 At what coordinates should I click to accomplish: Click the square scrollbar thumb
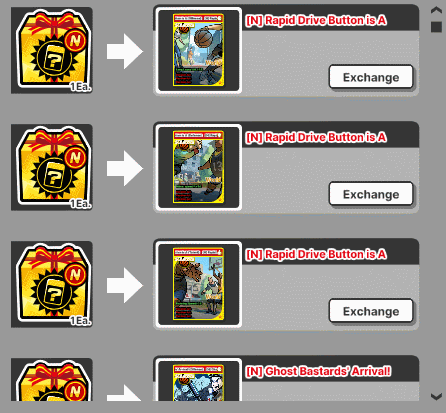[x=436, y=27]
